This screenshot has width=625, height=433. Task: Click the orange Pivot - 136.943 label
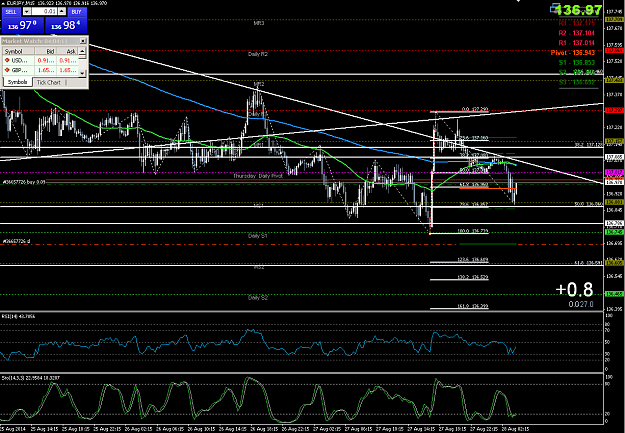[x=573, y=53]
